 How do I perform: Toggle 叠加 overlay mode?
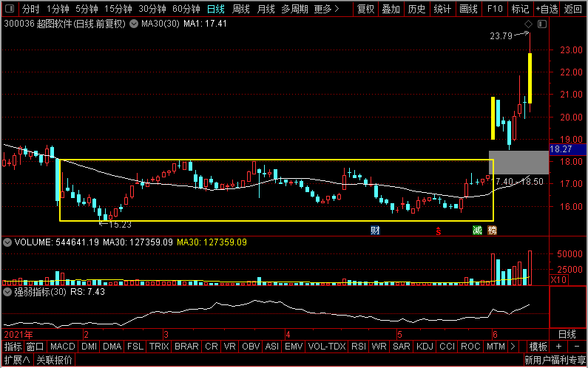[391, 10]
